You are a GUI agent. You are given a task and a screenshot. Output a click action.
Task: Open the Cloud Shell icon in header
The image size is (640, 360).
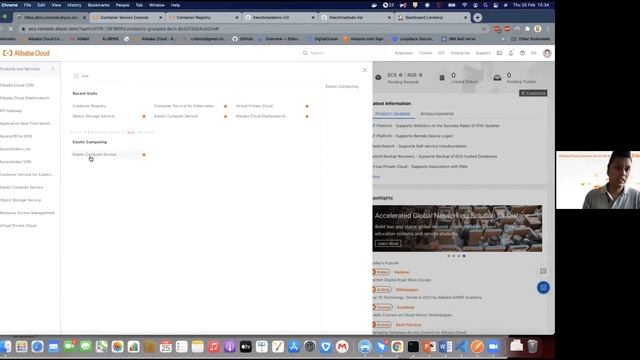pyautogui.click(x=499, y=53)
